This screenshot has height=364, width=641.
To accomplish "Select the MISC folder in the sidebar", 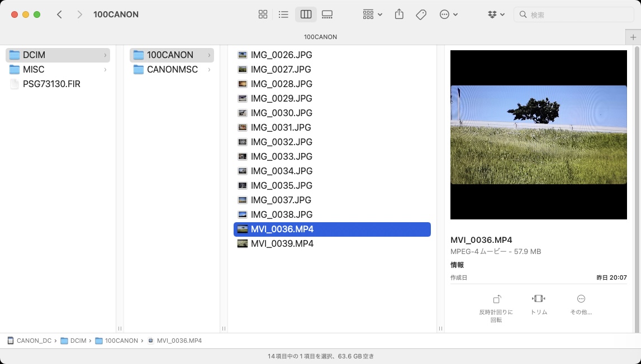I will coord(34,69).
